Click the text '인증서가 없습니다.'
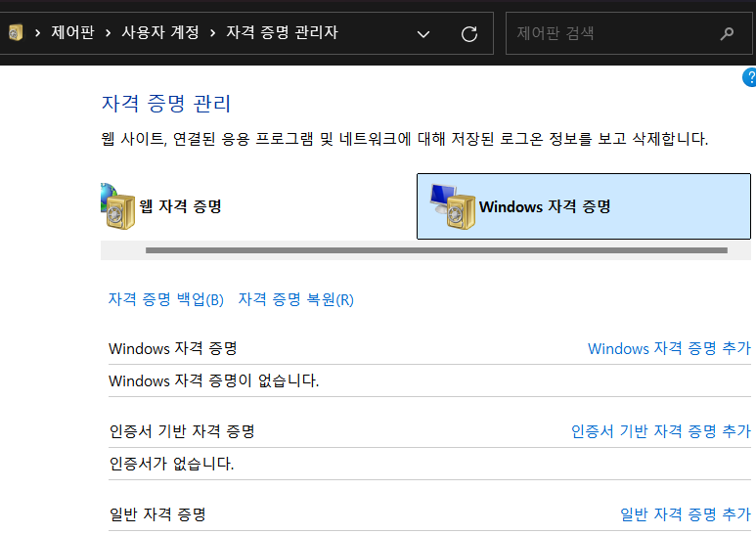Image resolution: width=756 pixels, height=535 pixels. [171, 464]
